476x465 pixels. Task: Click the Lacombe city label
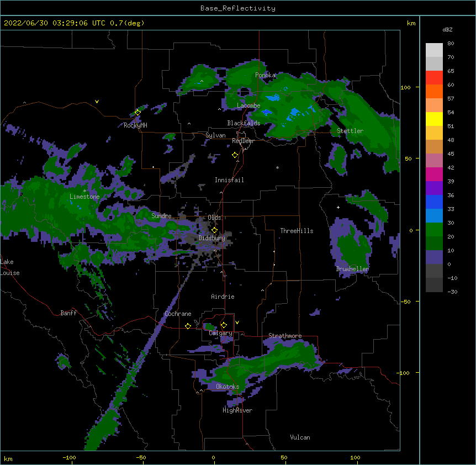(248, 105)
